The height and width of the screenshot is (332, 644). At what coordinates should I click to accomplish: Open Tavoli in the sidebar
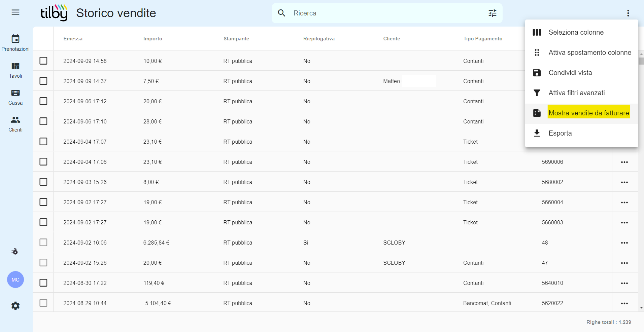15,70
